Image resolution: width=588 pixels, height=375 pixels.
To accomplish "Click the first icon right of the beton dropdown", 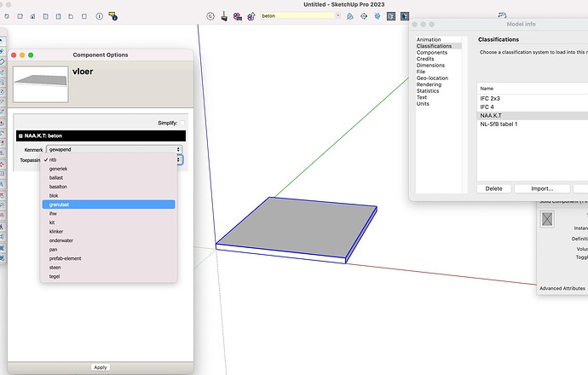I will click(x=350, y=16).
